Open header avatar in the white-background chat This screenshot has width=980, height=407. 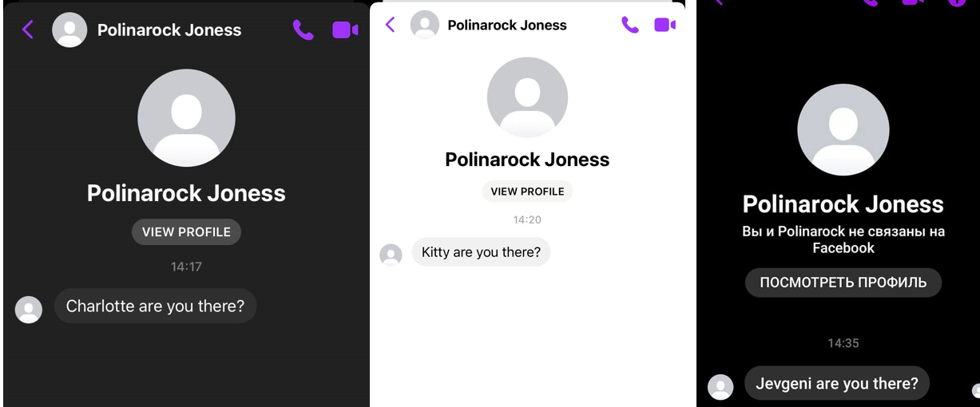click(x=425, y=25)
